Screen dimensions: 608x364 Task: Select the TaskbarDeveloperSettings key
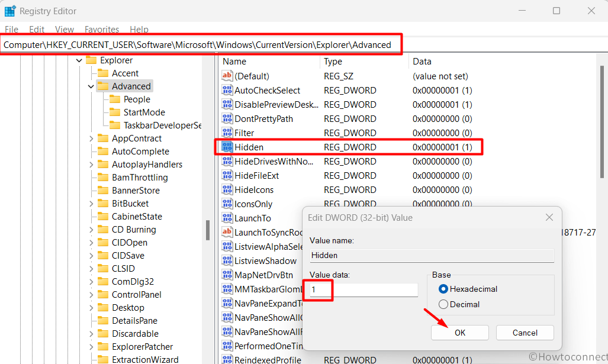pos(162,125)
